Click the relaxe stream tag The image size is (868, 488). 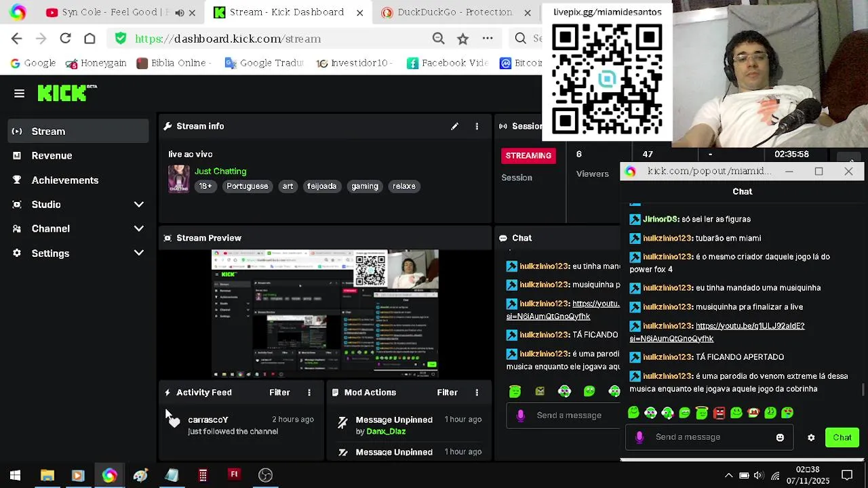403,186
